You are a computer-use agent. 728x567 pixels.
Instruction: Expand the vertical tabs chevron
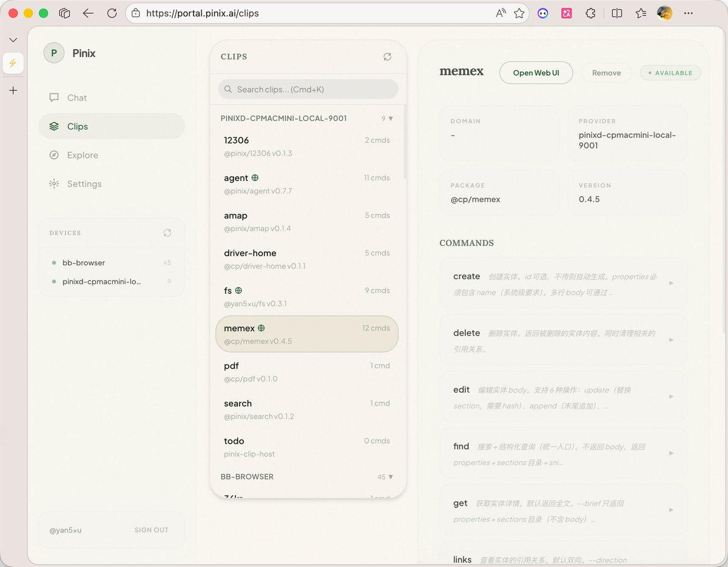tap(13, 40)
